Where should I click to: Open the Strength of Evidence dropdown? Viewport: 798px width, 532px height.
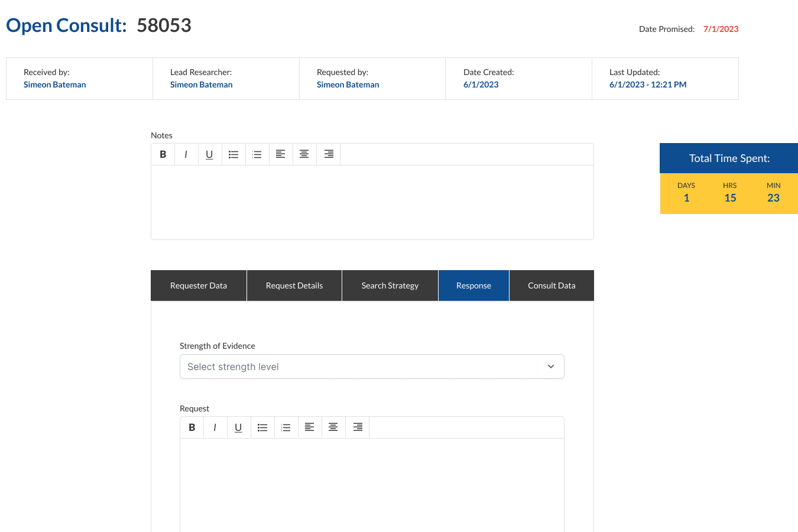[372, 366]
